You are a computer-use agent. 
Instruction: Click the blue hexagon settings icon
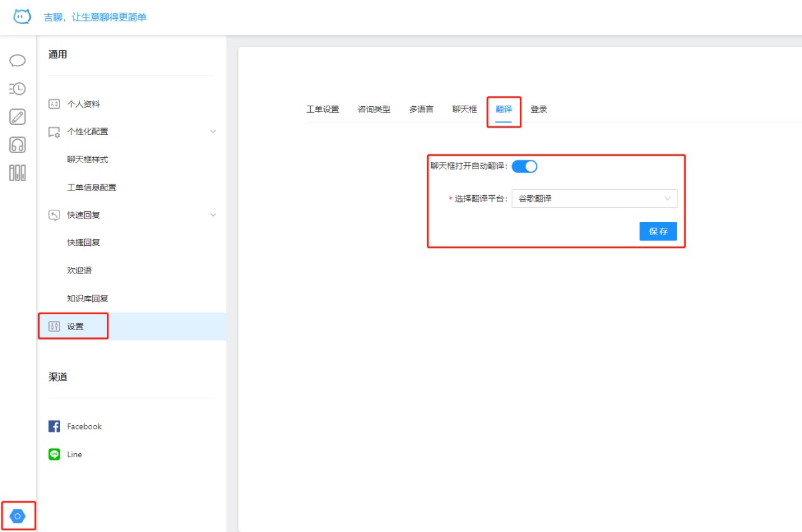[x=18, y=516]
